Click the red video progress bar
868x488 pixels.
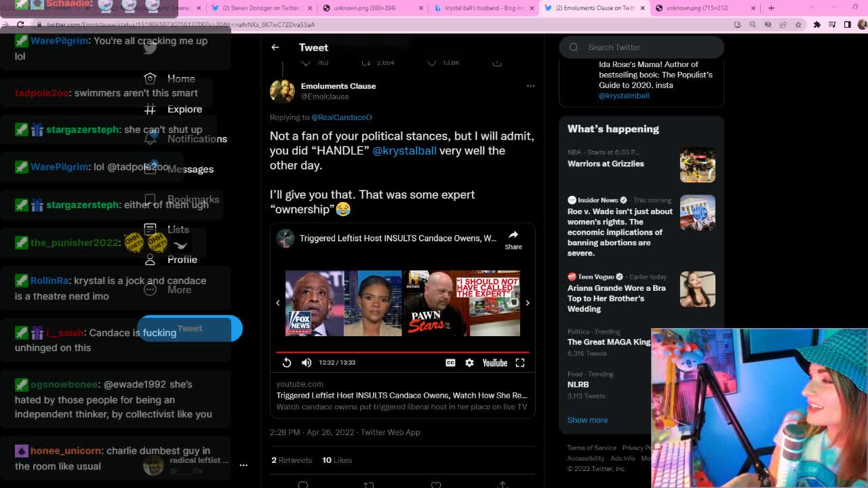click(403, 352)
